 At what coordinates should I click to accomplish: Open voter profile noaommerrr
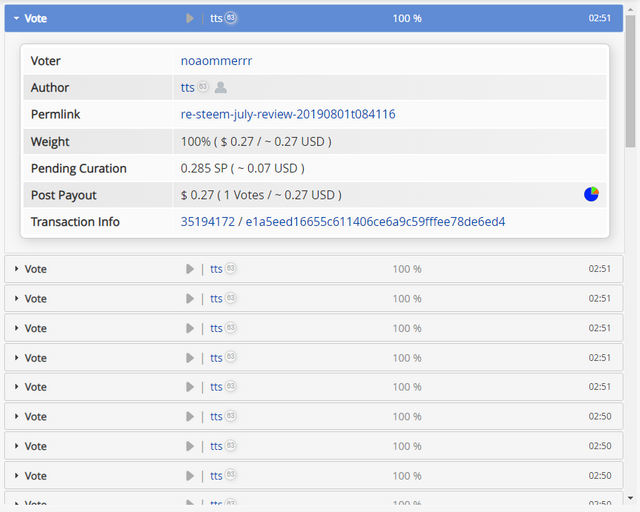(x=216, y=61)
